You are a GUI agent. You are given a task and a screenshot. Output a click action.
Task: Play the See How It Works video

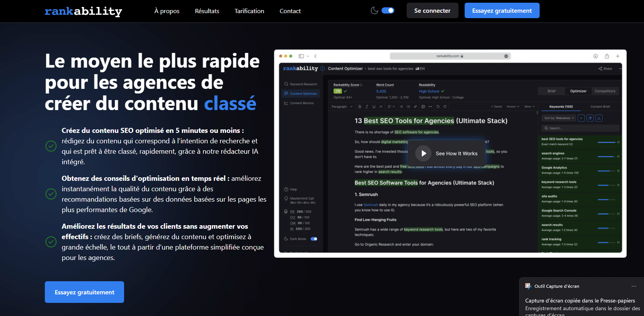424,153
